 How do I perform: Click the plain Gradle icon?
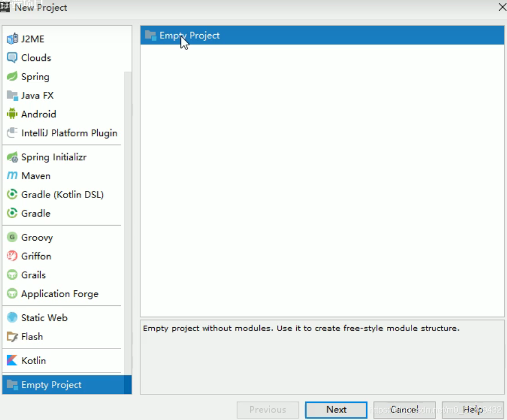click(12, 213)
